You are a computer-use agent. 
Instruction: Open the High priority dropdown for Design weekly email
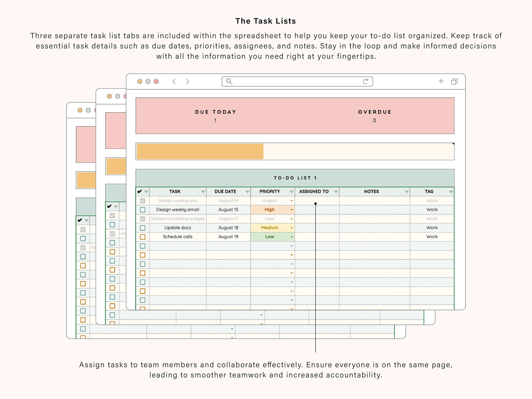coord(292,210)
